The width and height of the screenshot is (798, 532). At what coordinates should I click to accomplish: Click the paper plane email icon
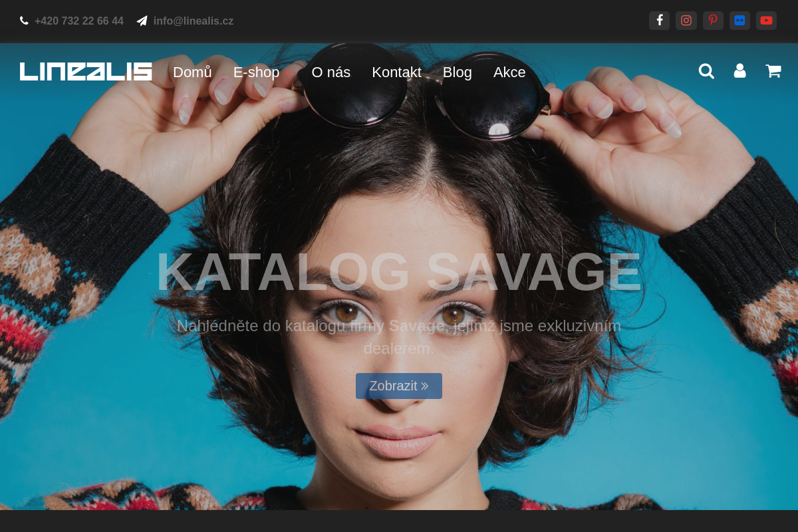tap(142, 21)
